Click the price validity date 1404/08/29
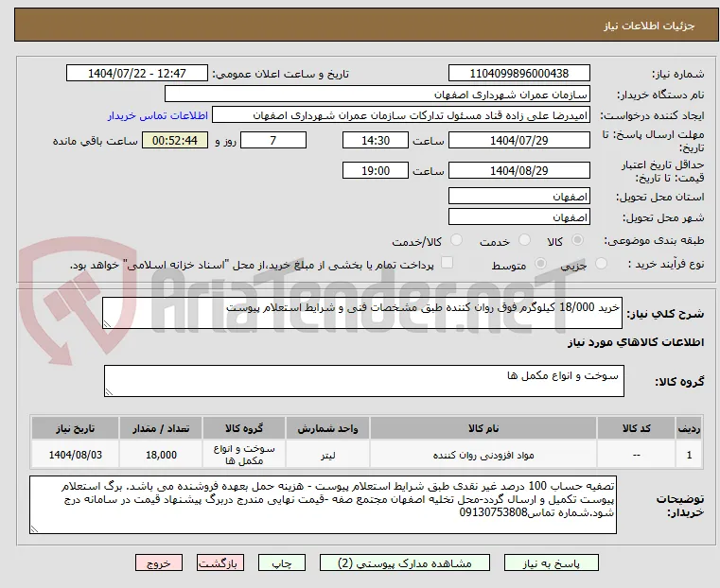This screenshot has height=588, width=720. (x=518, y=170)
